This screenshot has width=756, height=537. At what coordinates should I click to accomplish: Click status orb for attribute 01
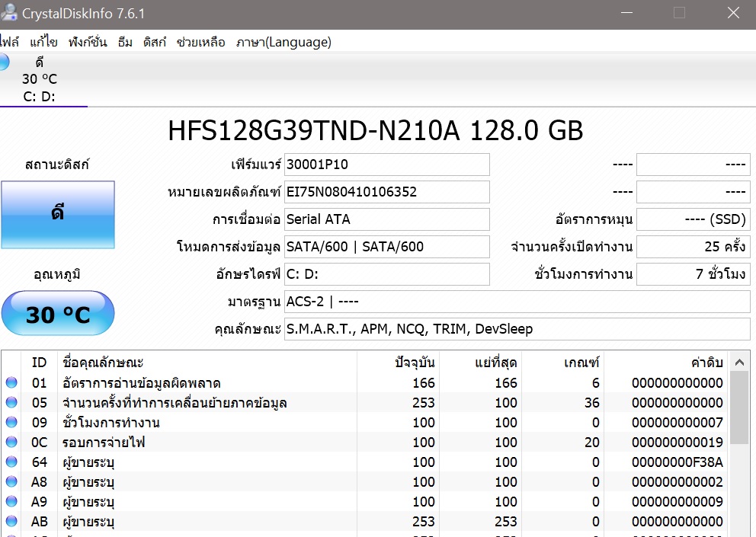pos(11,382)
